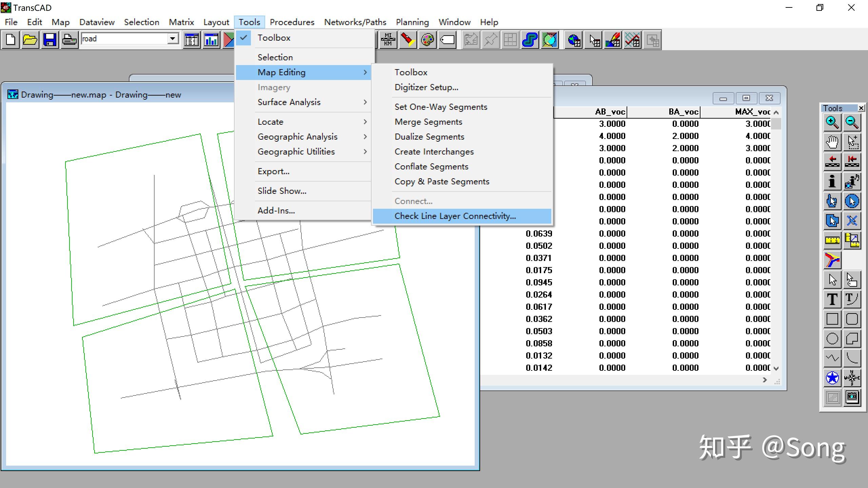Select the yellow ruler Measure Distance tool
868x488 pixels.
pos(832,240)
